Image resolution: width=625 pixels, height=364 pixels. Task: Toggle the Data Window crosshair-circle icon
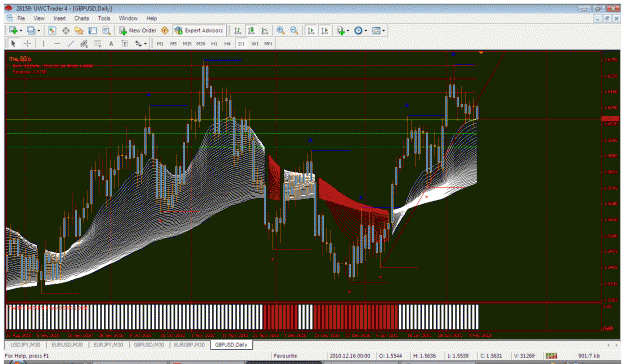(65, 31)
